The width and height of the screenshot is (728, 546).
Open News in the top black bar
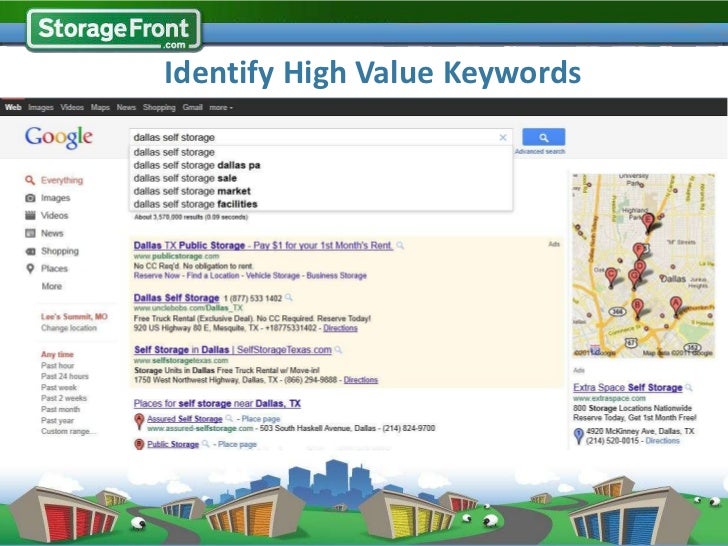click(126, 107)
